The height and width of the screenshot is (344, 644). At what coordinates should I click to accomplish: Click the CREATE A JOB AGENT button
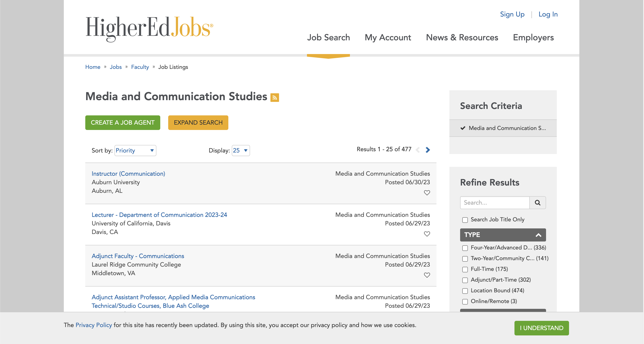(x=122, y=123)
